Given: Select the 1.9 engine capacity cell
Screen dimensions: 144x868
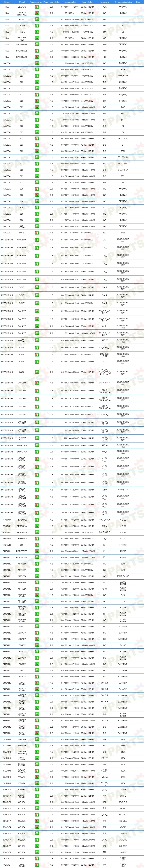Looking at the screenshot, I should coord(52,545).
